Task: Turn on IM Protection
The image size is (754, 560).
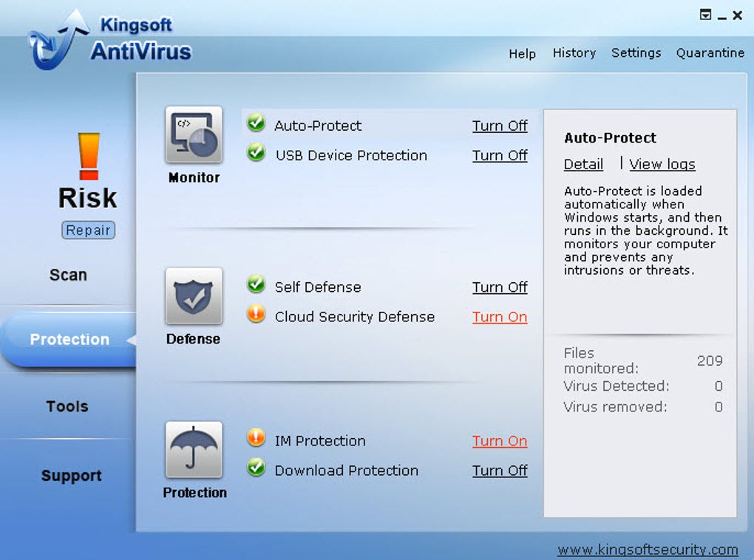Action: coord(500,441)
